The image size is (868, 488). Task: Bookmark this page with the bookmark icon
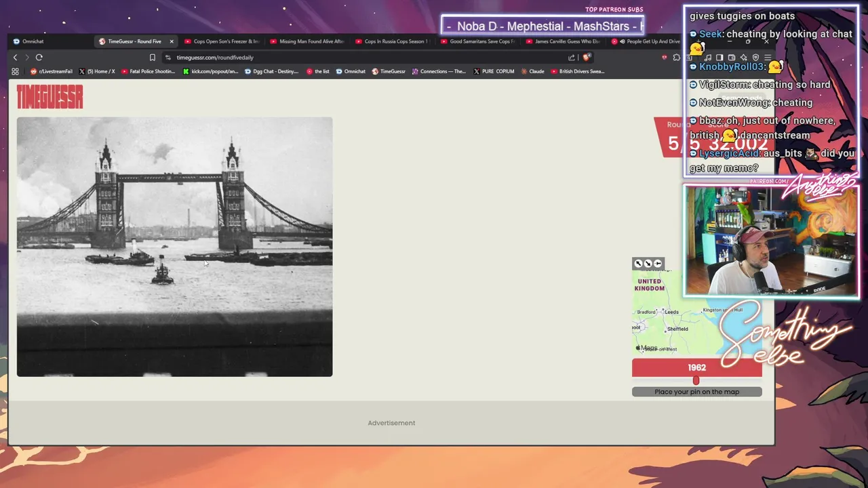[x=153, y=58]
